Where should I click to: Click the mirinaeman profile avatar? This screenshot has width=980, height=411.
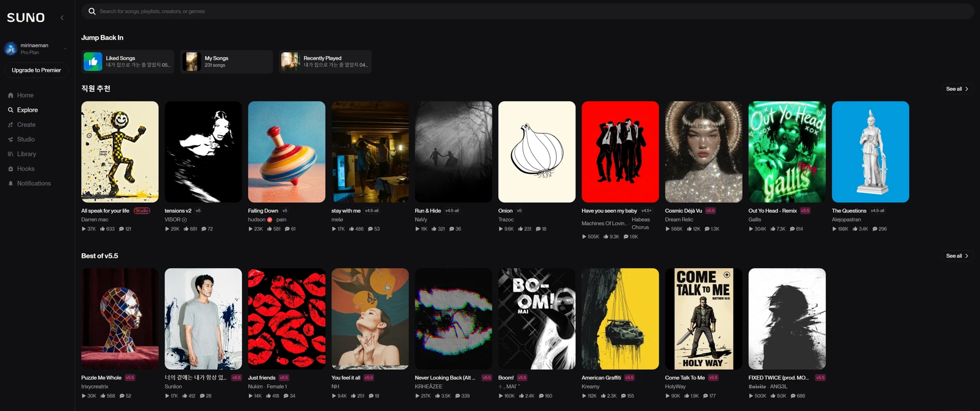[x=11, y=49]
